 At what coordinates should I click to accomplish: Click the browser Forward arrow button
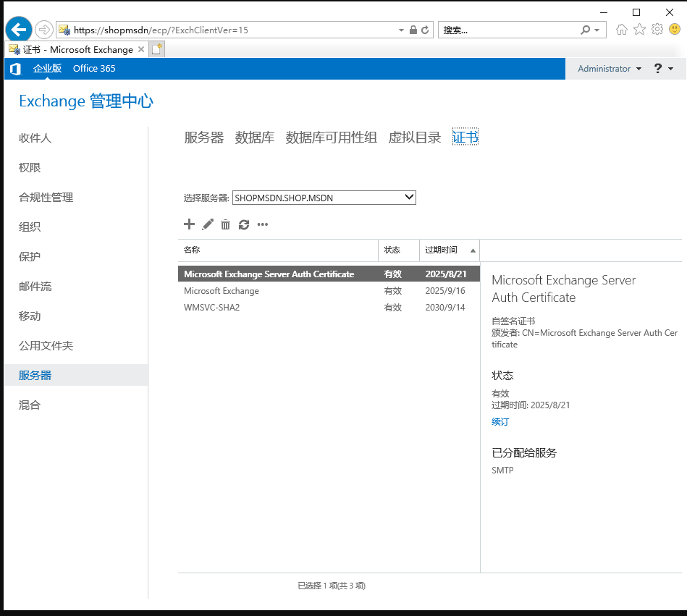coord(44,30)
